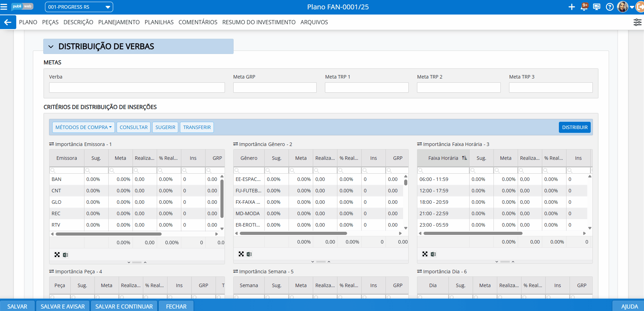The width and height of the screenshot is (644, 311).
Task: Expand the Importância Gênero grid to fullscreen
Action: (241, 254)
